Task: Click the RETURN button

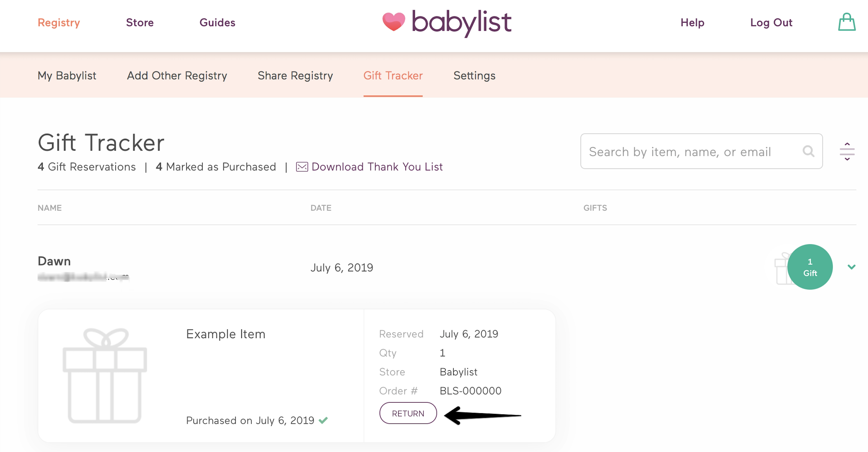Action: point(408,413)
